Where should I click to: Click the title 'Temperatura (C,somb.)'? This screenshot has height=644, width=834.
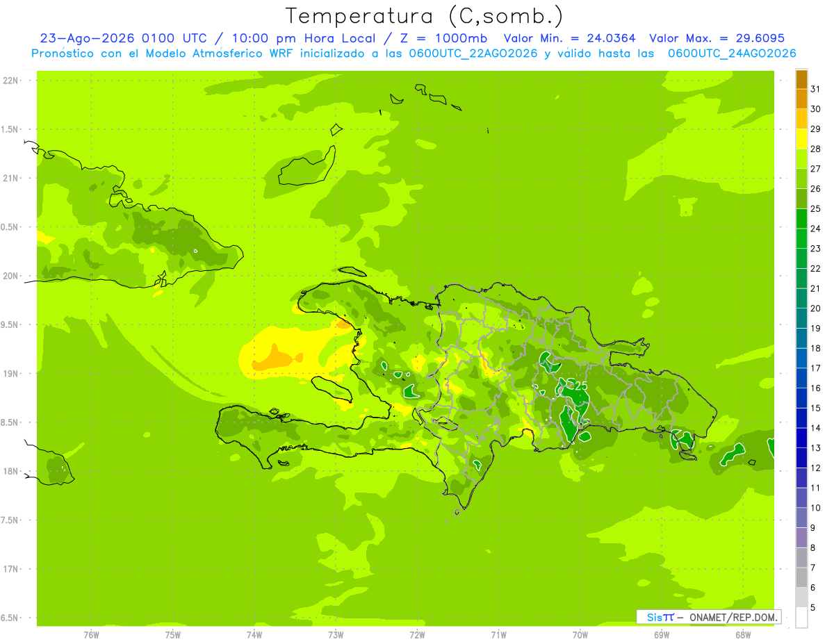click(425, 16)
